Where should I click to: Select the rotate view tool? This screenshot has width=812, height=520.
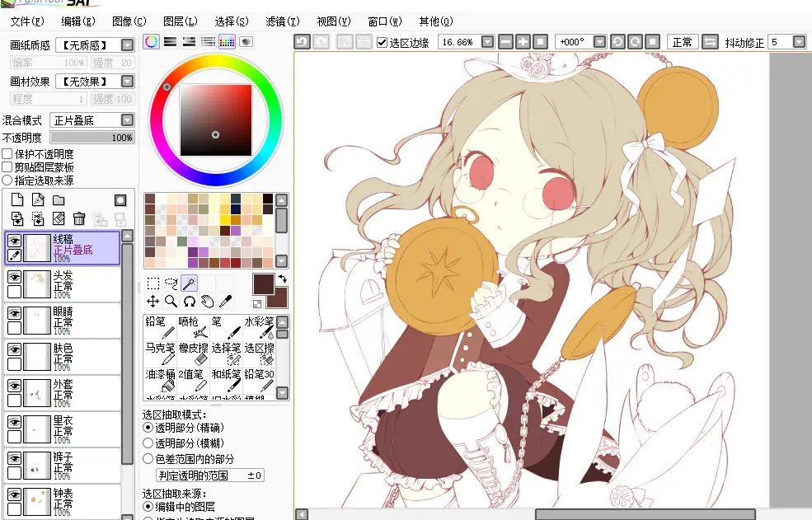189,302
